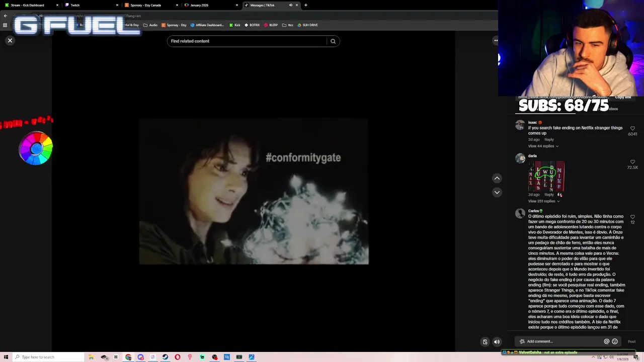Click Copy link button
This screenshot has width=644, height=362.
pos(623,97)
